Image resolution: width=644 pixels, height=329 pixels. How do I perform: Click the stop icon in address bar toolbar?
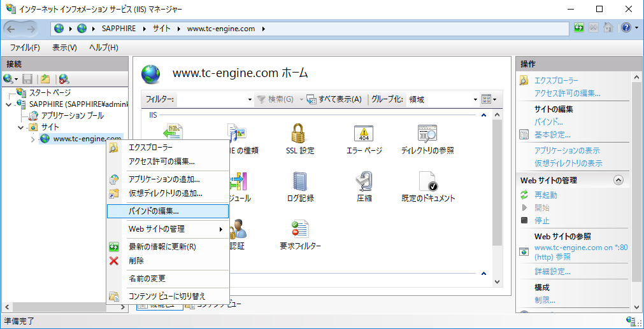pyautogui.click(x=594, y=28)
